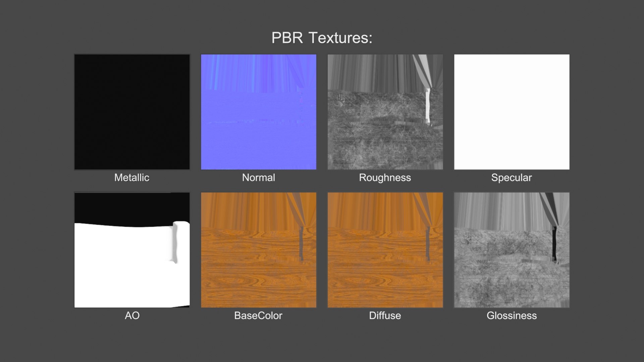
Task: Click the Glossiness label text
Action: 512,316
